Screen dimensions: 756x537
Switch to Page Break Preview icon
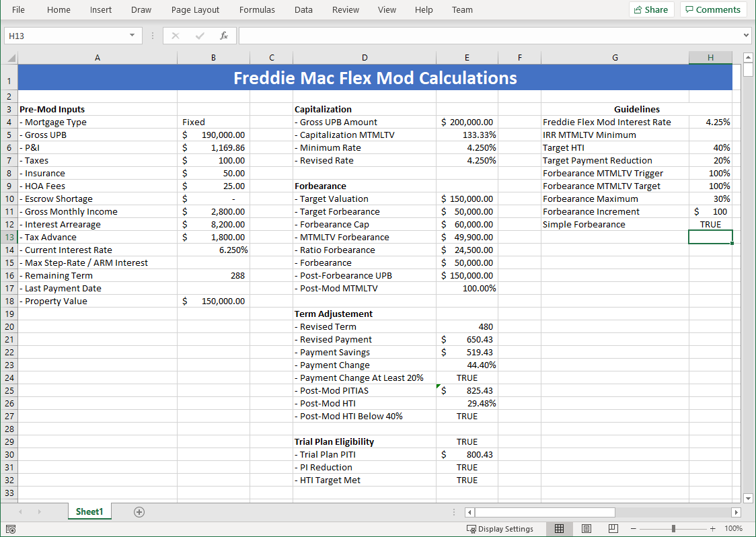(x=613, y=529)
